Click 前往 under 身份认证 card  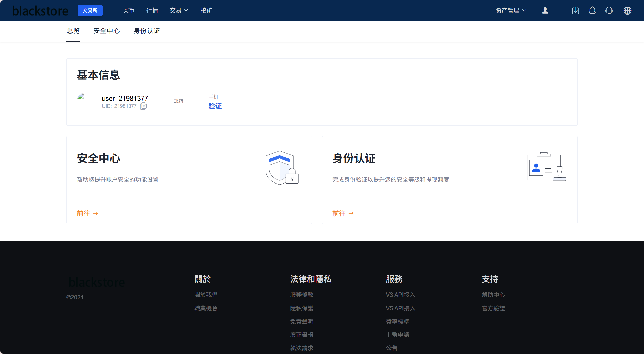(x=342, y=213)
